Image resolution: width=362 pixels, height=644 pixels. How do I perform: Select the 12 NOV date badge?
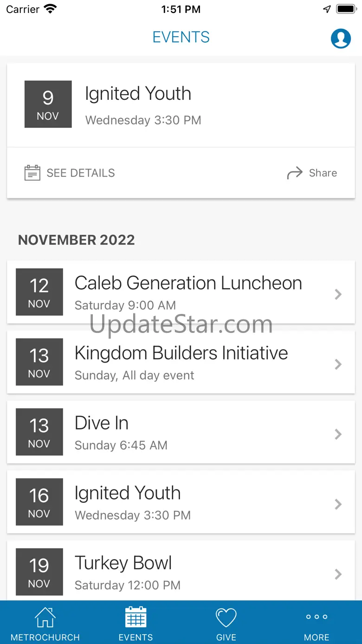coord(39,292)
